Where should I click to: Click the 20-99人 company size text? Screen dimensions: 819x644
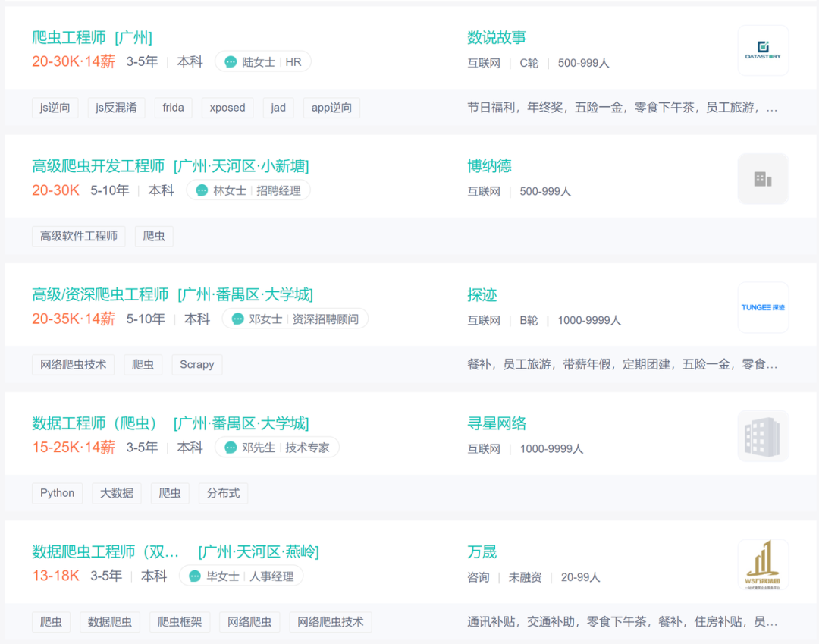pyautogui.click(x=580, y=577)
